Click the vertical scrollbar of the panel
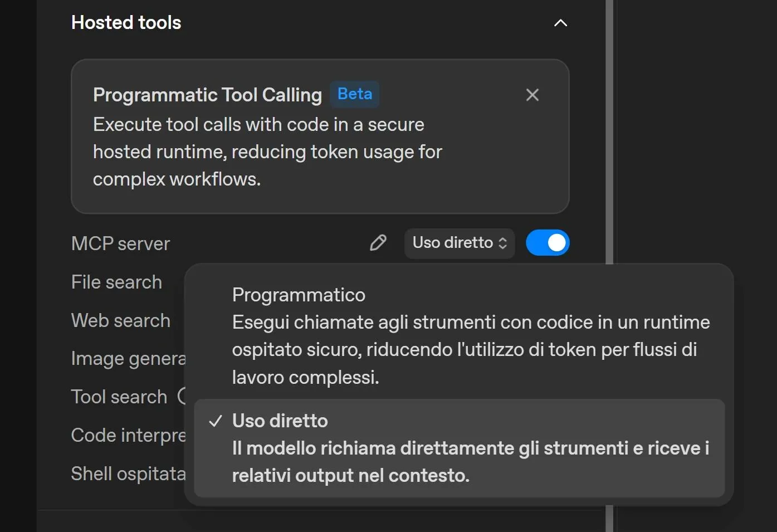The height and width of the screenshot is (532, 777). [609, 131]
